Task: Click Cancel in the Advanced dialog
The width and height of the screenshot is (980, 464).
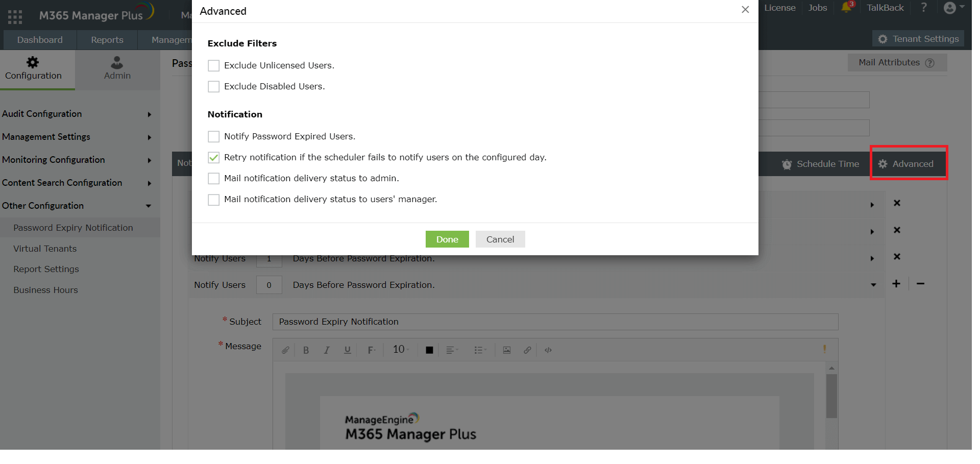Action: point(500,239)
